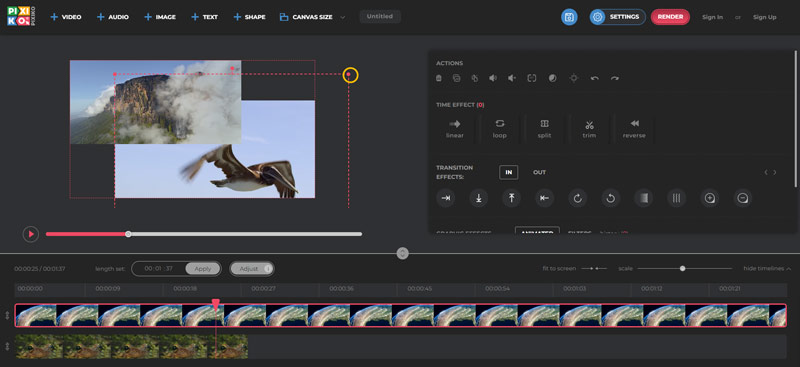Viewport: 800px width, 367px height.
Task: Add a new video with +VIDEO
Action: [x=66, y=17]
